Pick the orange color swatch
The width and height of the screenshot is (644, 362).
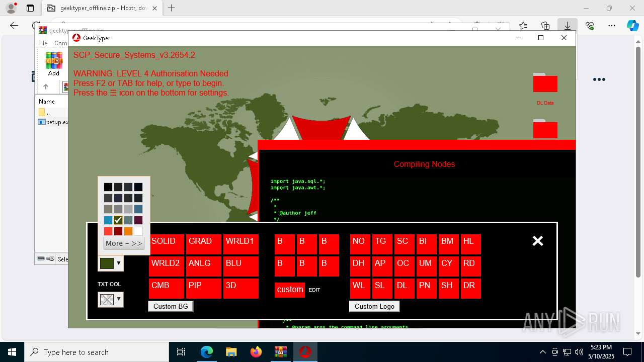coord(128,231)
